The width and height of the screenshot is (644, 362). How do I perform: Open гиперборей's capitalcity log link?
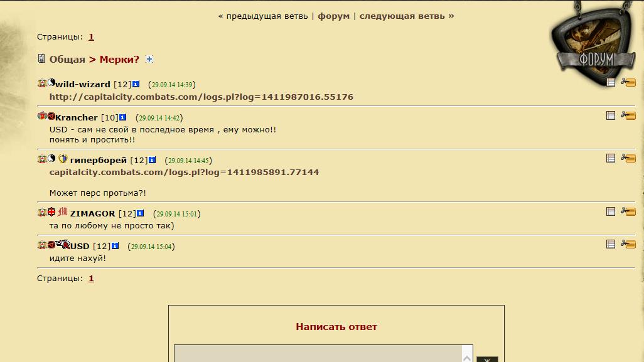pos(184,172)
